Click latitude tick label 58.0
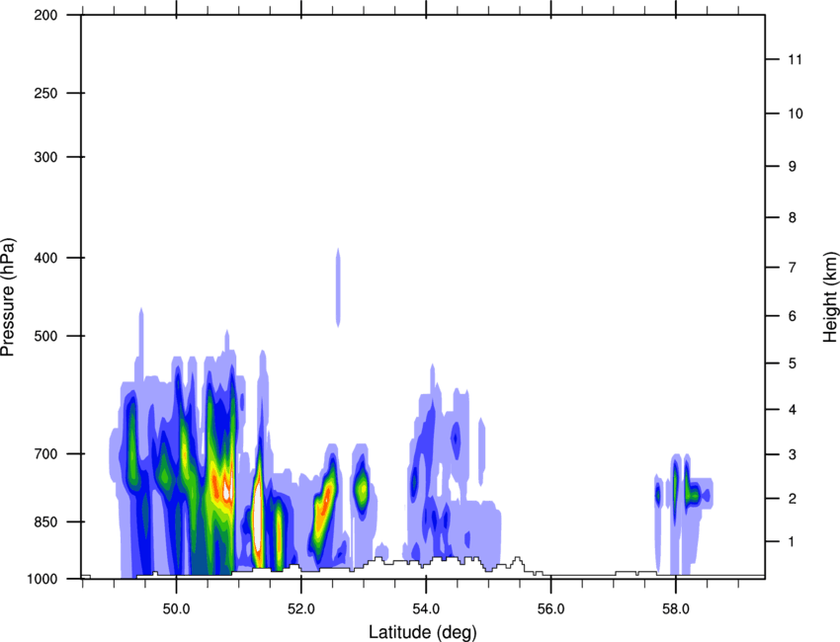This screenshot has height=642, width=840. click(x=676, y=609)
